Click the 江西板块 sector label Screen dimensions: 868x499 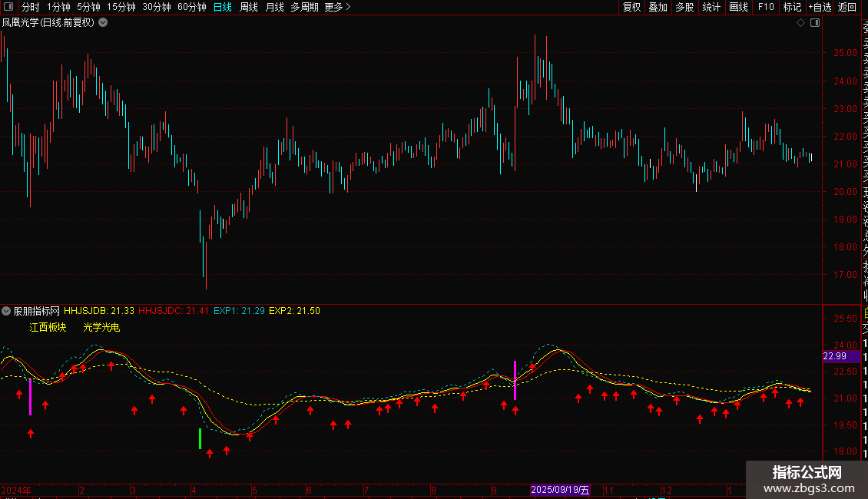click(48, 328)
